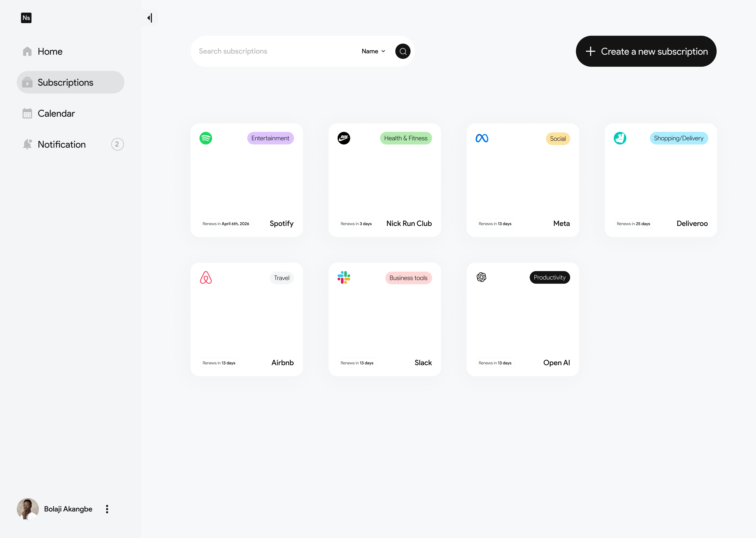
Task: Click the Open AI subscription name
Action: tap(557, 363)
